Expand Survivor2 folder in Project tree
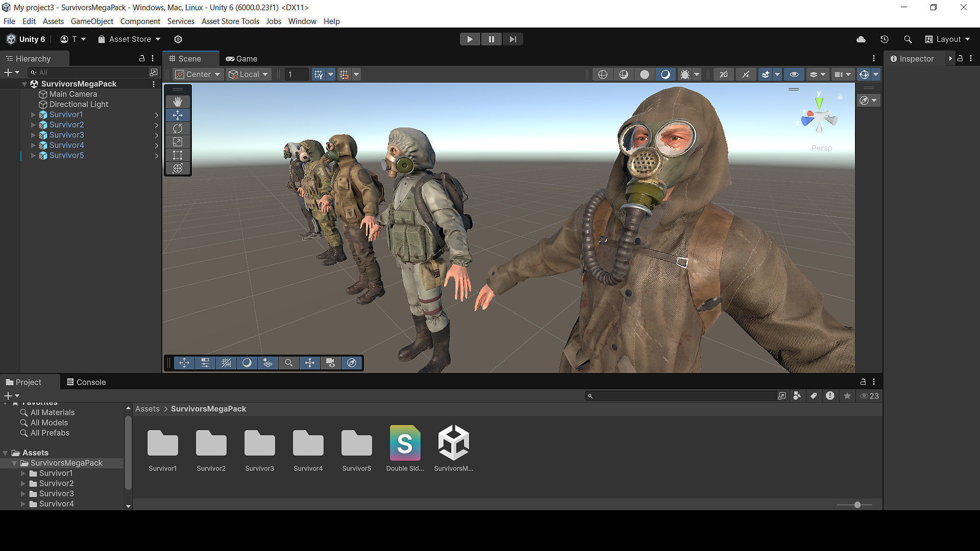This screenshot has width=980, height=551. tap(23, 484)
